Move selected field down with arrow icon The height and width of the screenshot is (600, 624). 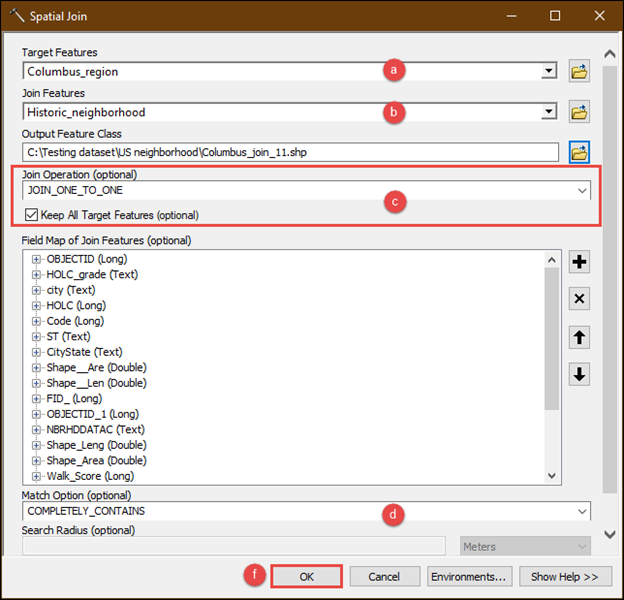tap(579, 374)
